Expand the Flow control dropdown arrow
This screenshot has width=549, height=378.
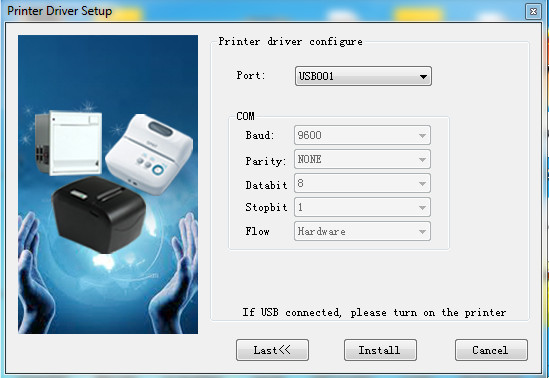tap(422, 231)
